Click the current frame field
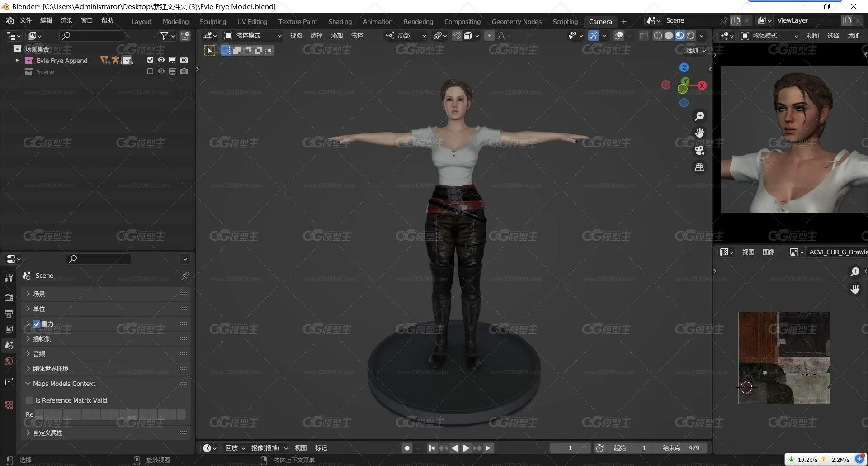Image resolution: width=868 pixels, height=466 pixels. 570,448
